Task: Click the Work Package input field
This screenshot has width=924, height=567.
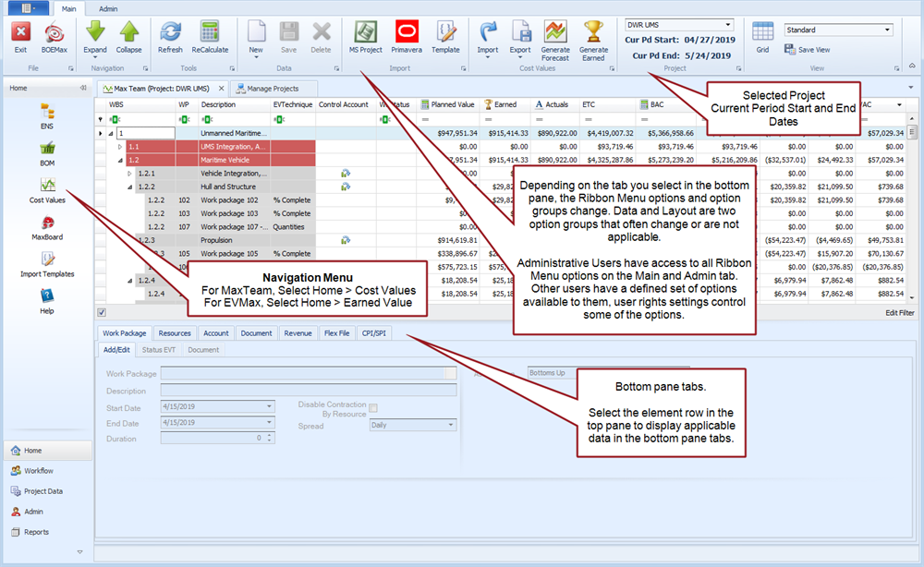Action: pyautogui.click(x=302, y=373)
